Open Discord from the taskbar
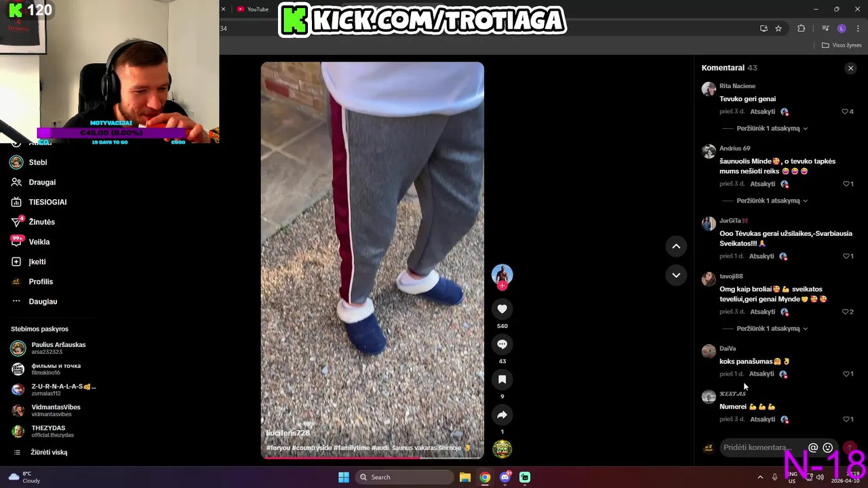This screenshot has height=488, width=868. (x=505, y=477)
